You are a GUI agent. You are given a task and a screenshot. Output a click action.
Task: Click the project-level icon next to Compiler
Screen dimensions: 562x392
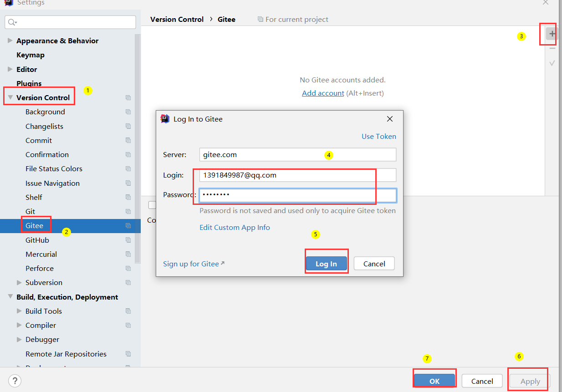click(128, 325)
